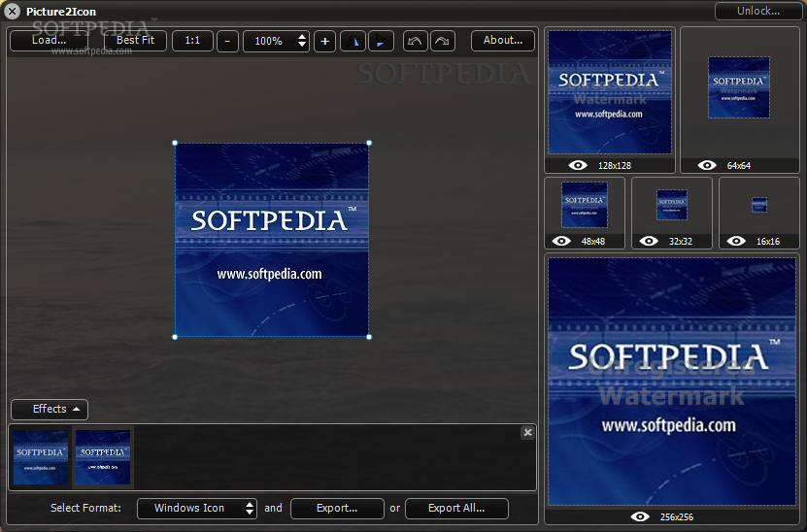
Task: Click top-right crop handle of selection
Action: click(369, 143)
